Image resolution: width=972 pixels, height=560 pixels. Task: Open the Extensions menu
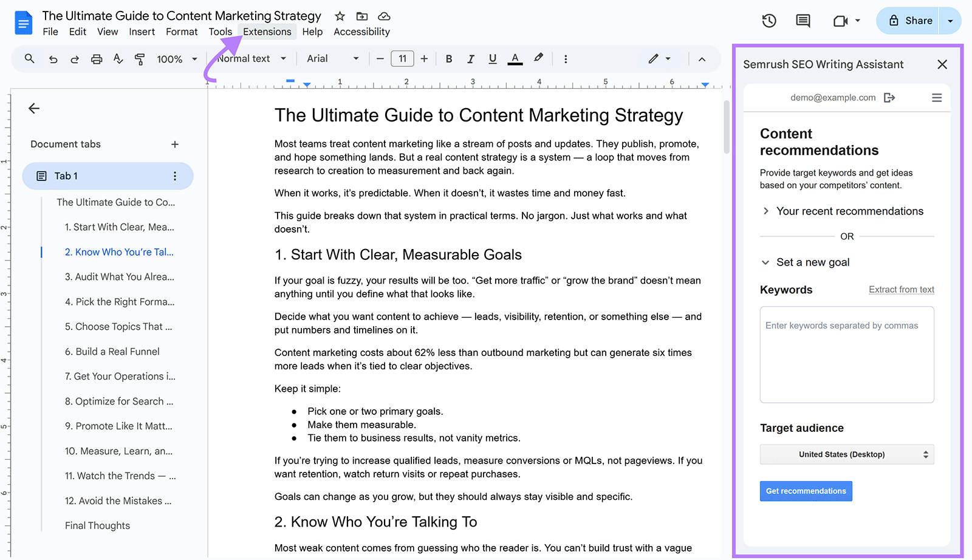coord(267,32)
